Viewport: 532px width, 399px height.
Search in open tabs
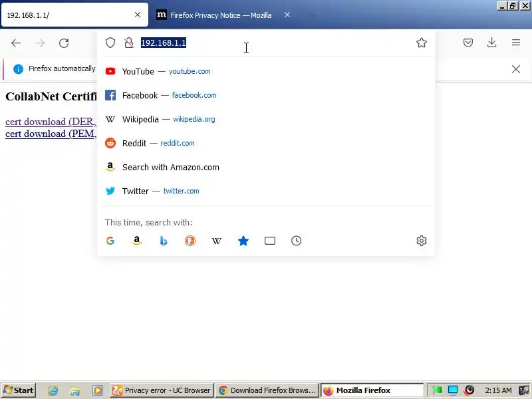click(x=270, y=241)
